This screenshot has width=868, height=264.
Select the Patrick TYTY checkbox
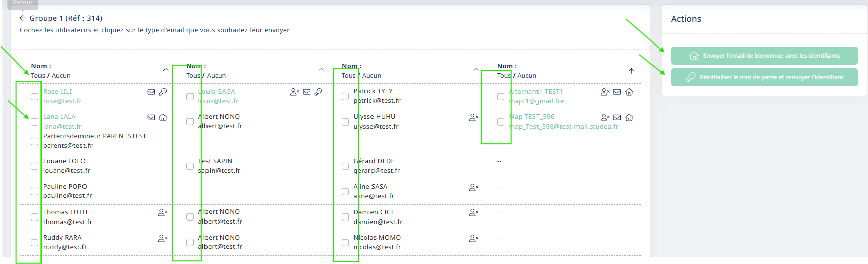click(345, 96)
